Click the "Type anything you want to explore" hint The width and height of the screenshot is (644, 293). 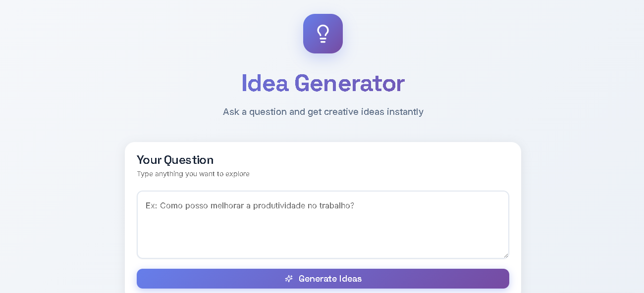193,174
